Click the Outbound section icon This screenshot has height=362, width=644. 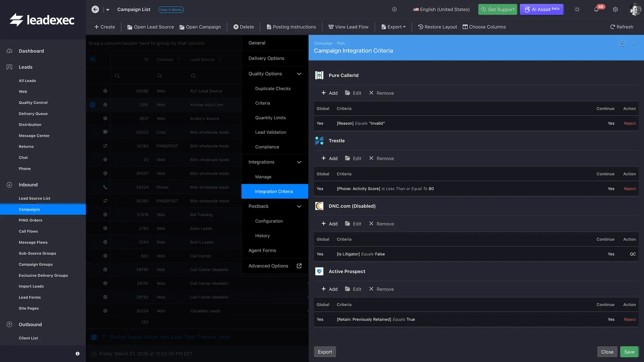tap(9, 324)
